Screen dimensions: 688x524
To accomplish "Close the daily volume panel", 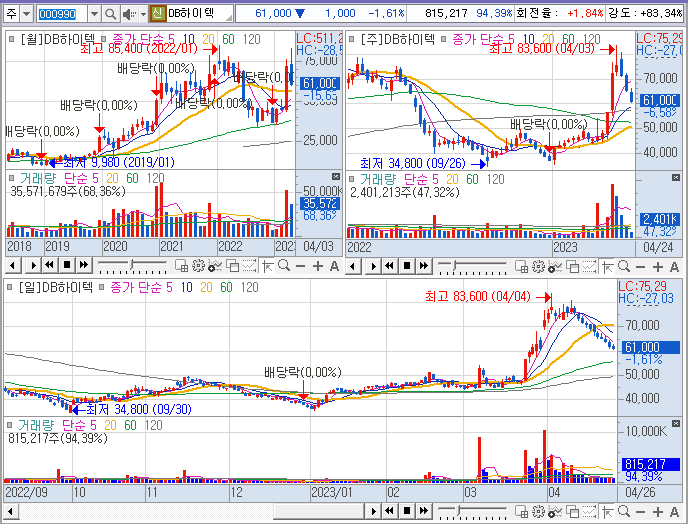I will pos(676,424).
